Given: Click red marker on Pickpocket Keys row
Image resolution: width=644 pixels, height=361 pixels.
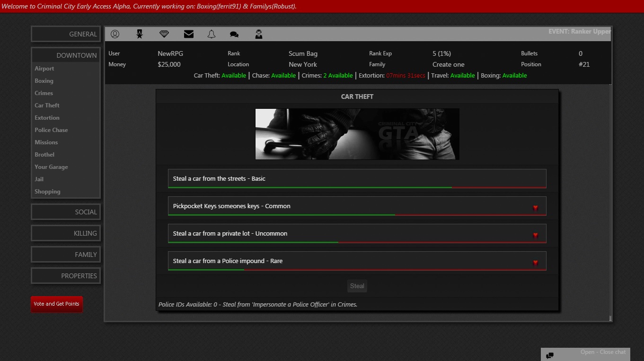Looking at the screenshot, I should [x=536, y=208].
